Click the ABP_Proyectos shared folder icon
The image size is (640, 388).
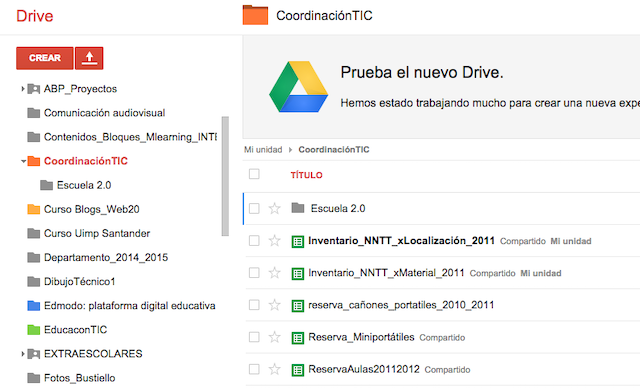pyautogui.click(x=33, y=89)
